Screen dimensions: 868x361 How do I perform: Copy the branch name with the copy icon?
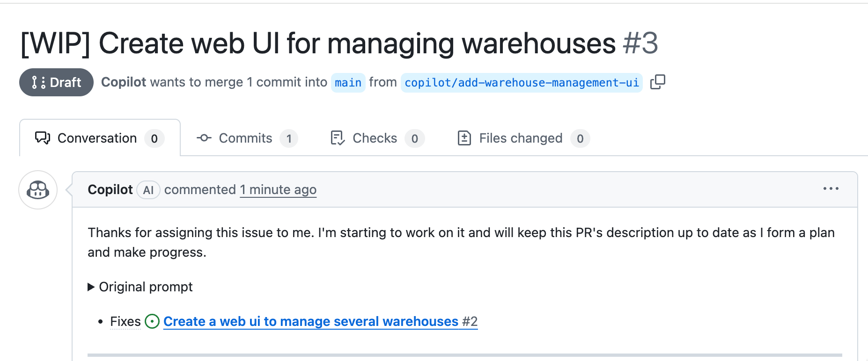657,82
